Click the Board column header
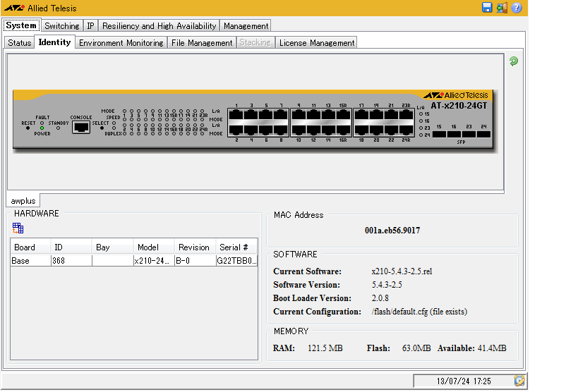The image size is (578, 392). (x=31, y=247)
